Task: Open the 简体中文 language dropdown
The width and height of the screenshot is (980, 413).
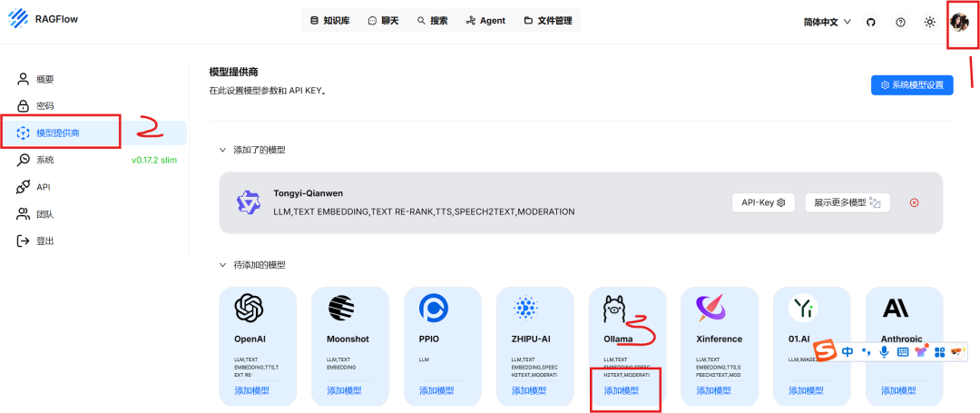Action: point(828,22)
